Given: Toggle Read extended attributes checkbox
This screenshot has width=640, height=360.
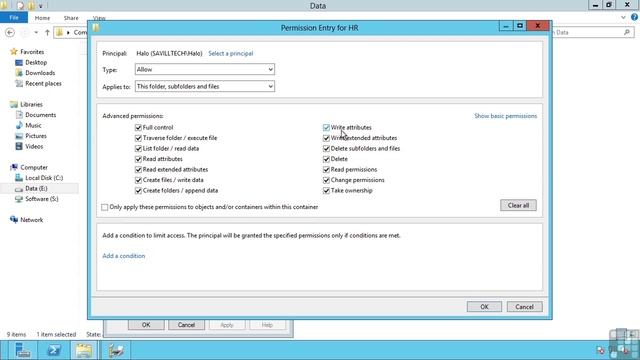Looking at the screenshot, I should tap(138, 169).
